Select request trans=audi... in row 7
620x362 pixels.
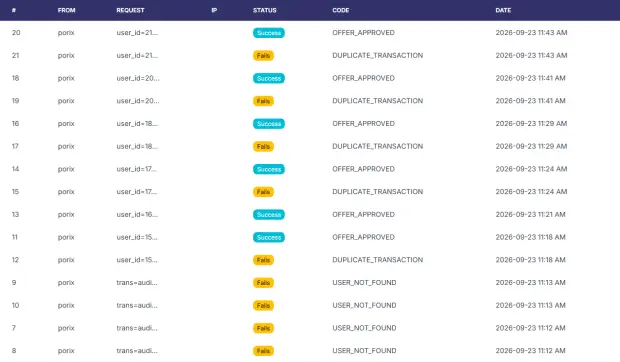click(137, 328)
